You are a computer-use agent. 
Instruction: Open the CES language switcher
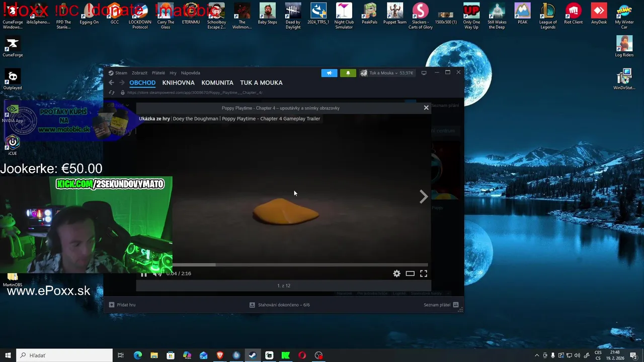click(598, 355)
